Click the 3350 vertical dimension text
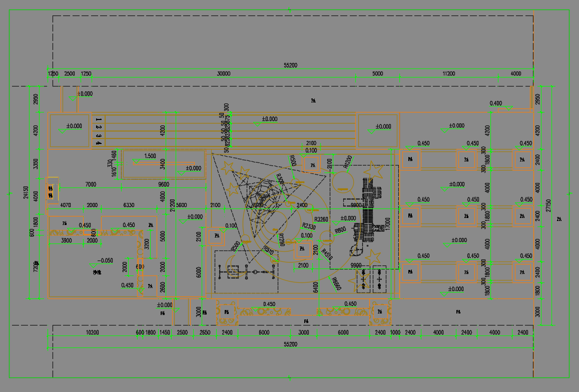The width and height of the screenshot is (579, 392). point(36,164)
